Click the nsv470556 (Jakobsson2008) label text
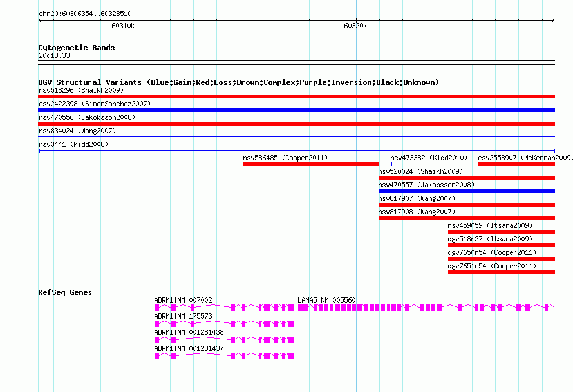Image resolution: width=573 pixels, height=392 pixels. (x=87, y=117)
